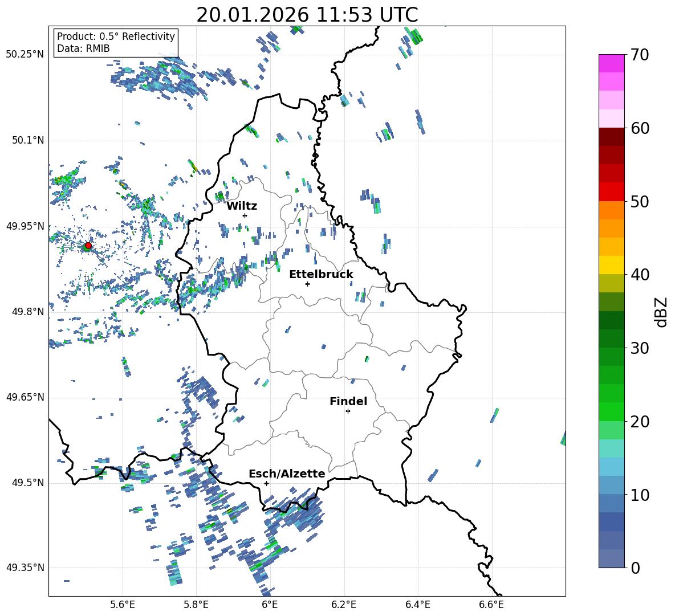Click the 50.1°N latitude label
675x616 pixels.
point(27,140)
